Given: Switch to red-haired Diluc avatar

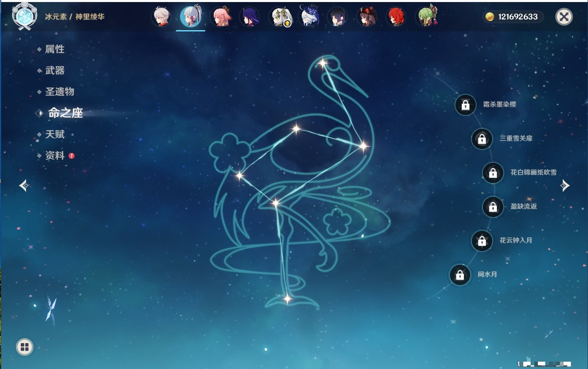Looking at the screenshot, I should (x=396, y=17).
